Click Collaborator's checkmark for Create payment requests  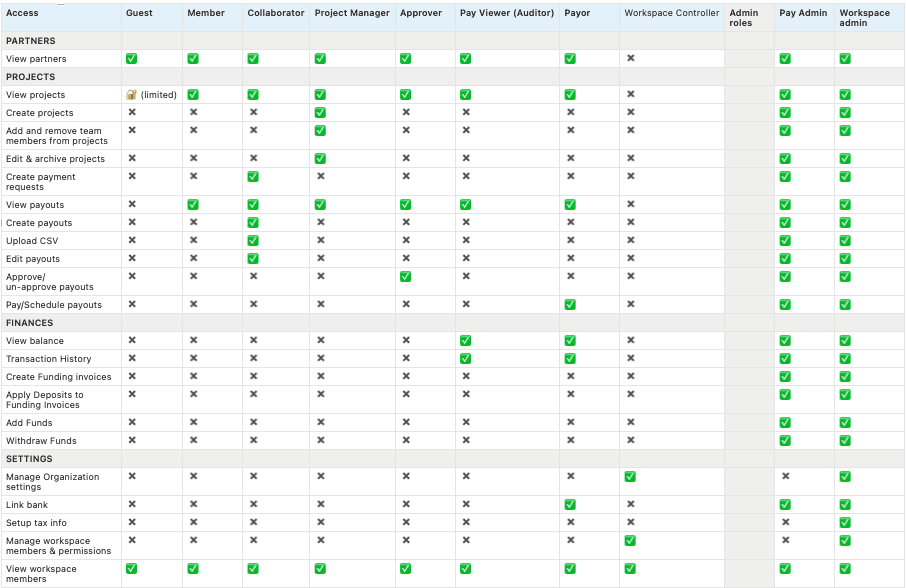[253, 177]
